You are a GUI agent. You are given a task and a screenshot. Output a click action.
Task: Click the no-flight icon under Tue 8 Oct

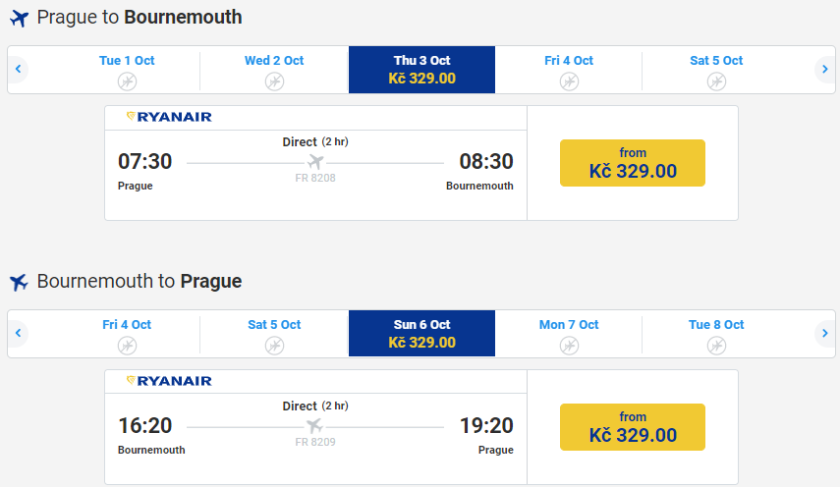(x=716, y=345)
